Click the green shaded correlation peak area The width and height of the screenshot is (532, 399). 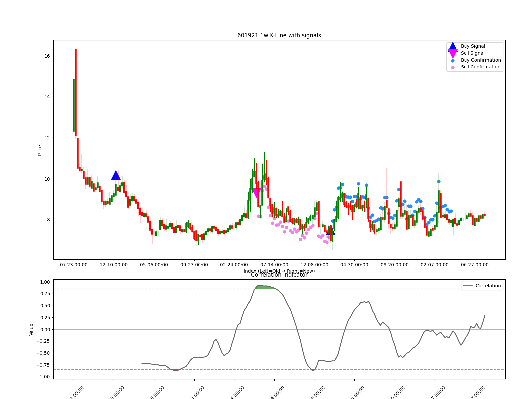(266, 287)
